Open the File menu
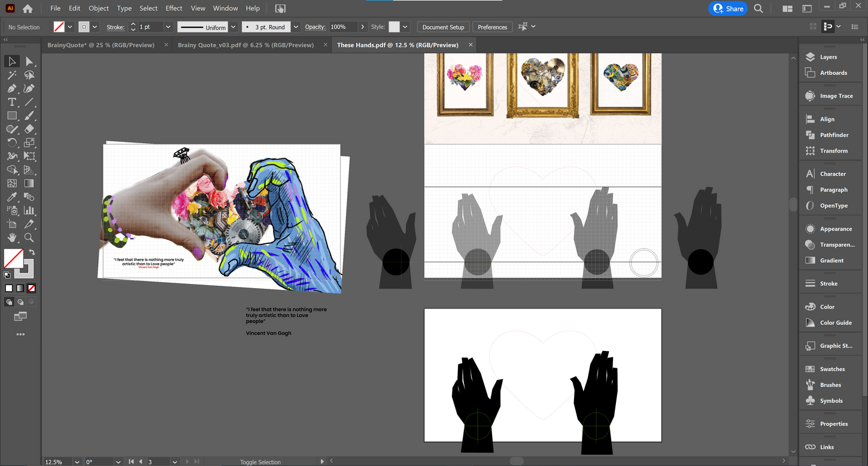This screenshot has height=466, width=868. (x=55, y=8)
